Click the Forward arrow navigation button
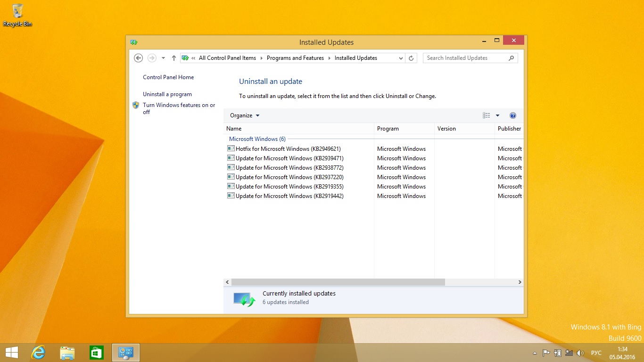644x362 pixels. 152,58
